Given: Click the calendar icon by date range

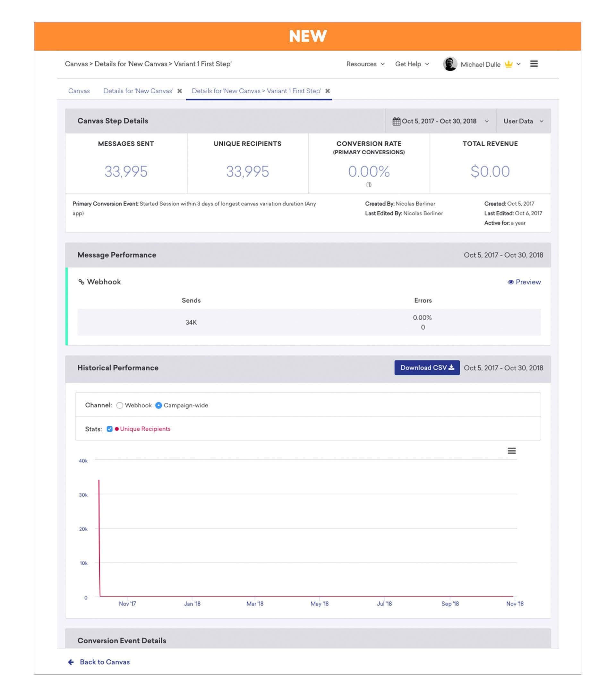Looking at the screenshot, I should point(396,121).
